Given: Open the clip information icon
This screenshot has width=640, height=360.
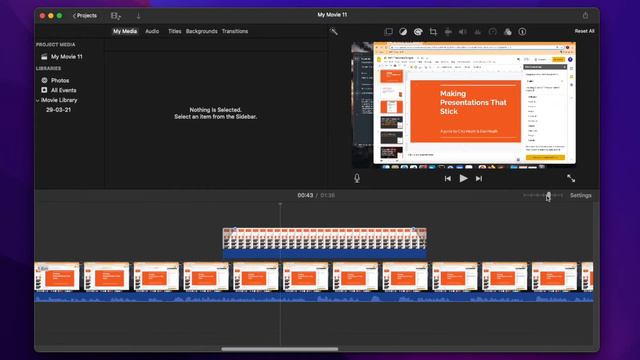Looking at the screenshot, I should pyautogui.click(x=522, y=31).
